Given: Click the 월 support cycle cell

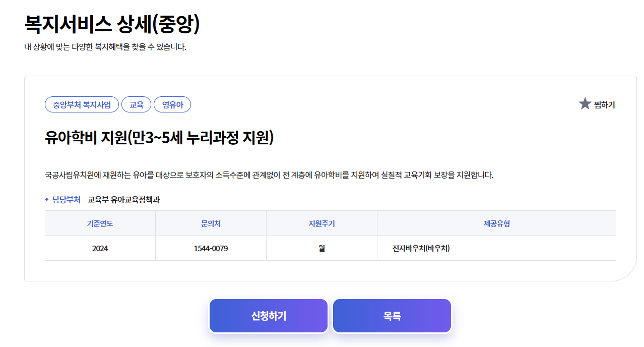Looking at the screenshot, I should (321, 248).
